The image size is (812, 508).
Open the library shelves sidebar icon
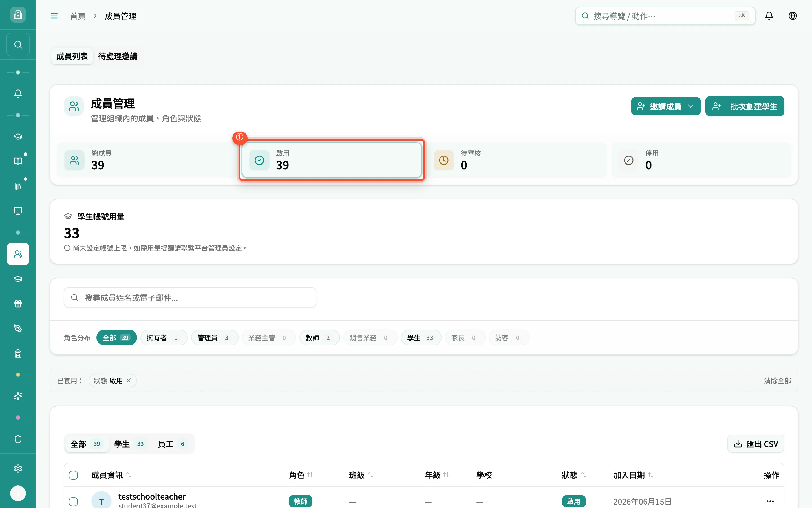[18, 186]
